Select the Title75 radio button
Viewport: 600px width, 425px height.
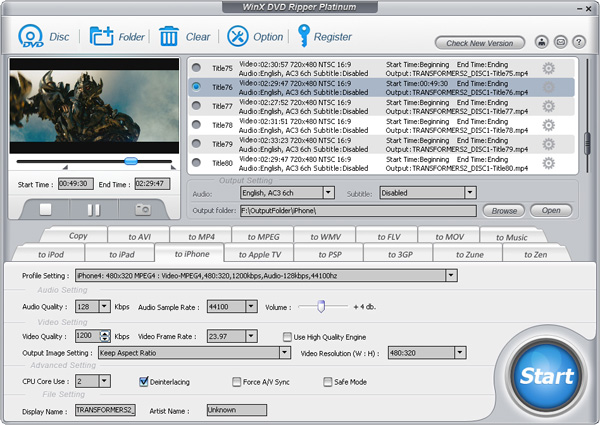point(196,68)
